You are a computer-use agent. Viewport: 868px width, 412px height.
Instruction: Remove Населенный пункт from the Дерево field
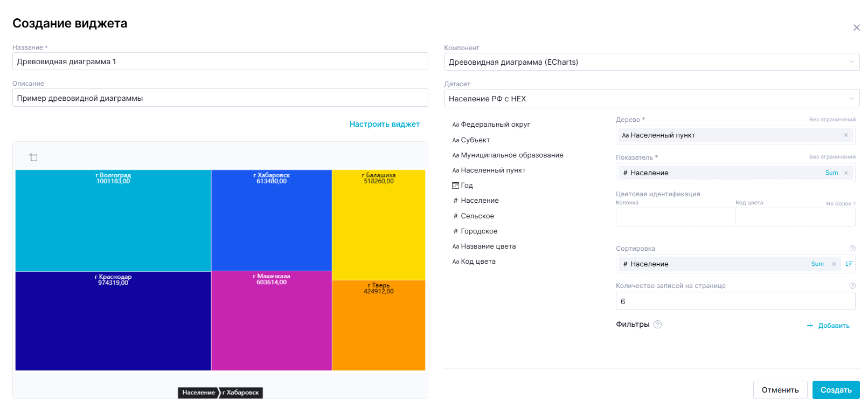(x=846, y=135)
